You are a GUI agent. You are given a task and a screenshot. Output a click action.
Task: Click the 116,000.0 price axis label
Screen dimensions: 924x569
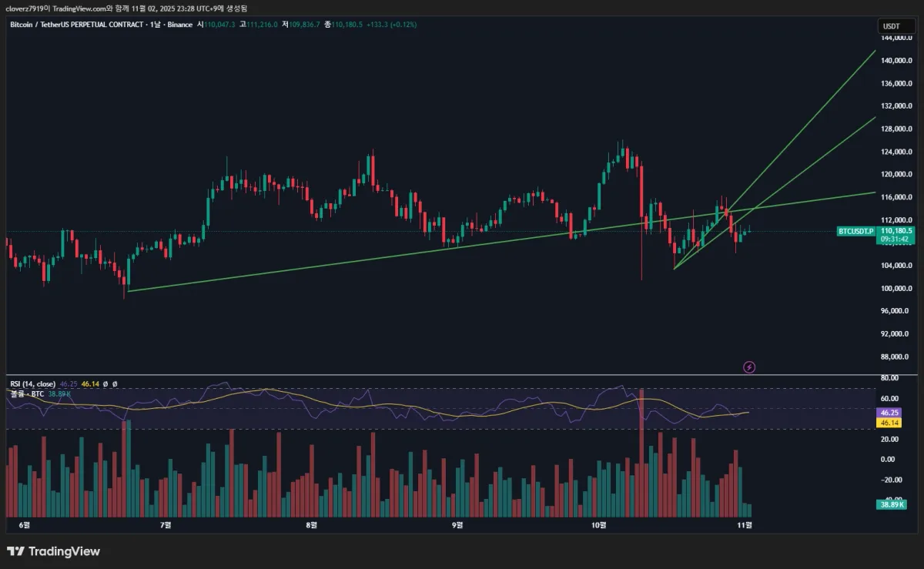point(897,198)
